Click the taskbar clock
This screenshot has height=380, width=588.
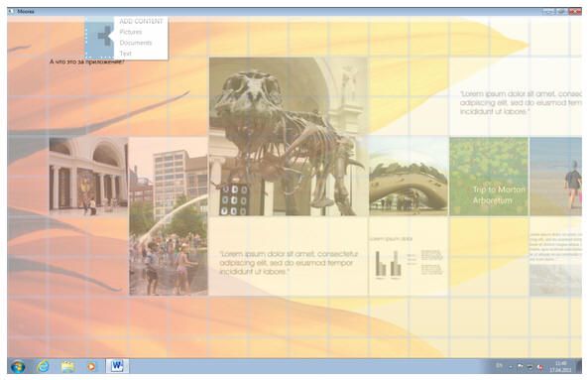tap(560, 366)
